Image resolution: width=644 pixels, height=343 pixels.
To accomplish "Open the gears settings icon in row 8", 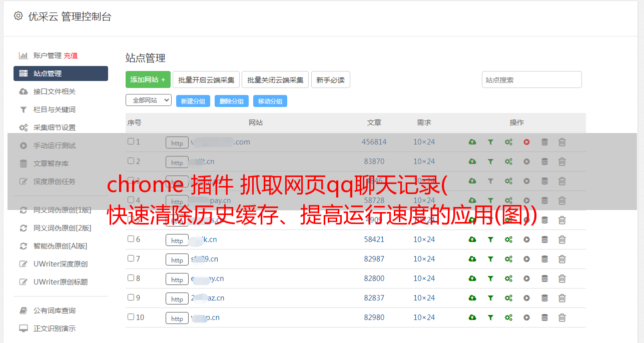I will pos(508,278).
